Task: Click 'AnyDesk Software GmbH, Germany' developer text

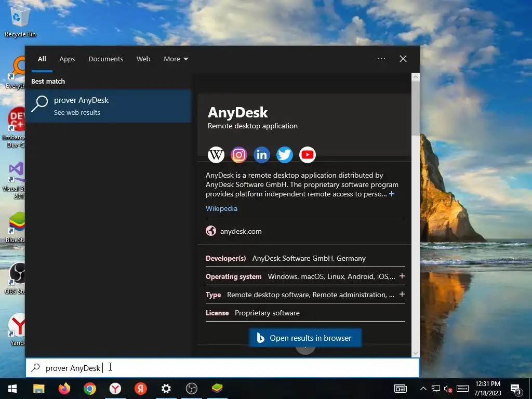Action: (x=309, y=258)
